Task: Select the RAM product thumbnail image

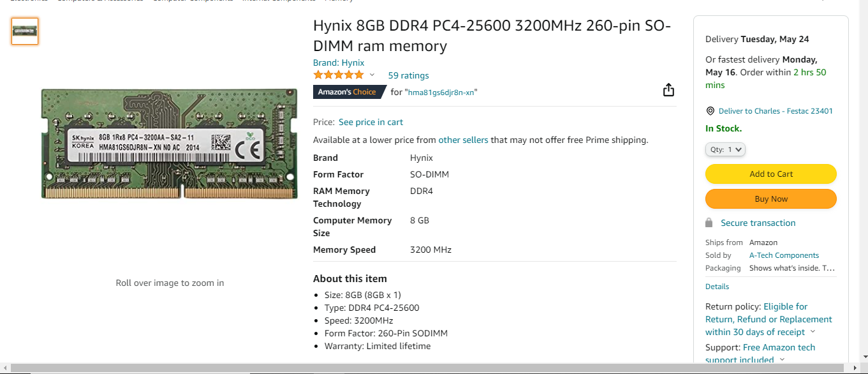Action: coord(24,30)
